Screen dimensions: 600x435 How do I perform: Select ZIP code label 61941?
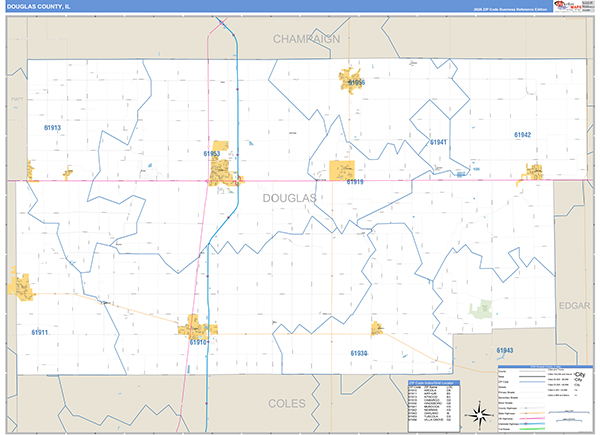[438, 142]
